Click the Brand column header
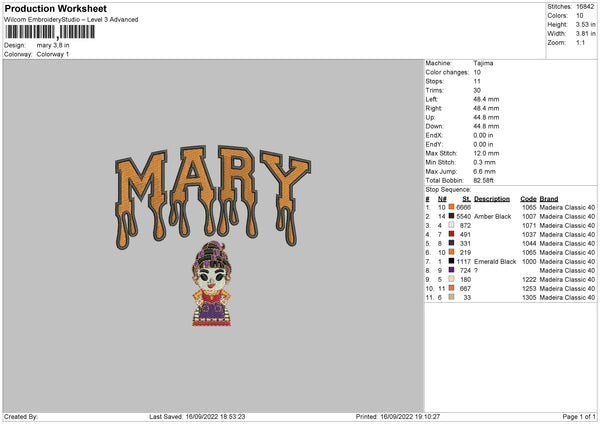The height and width of the screenshot is (424, 600). click(548, 199)
